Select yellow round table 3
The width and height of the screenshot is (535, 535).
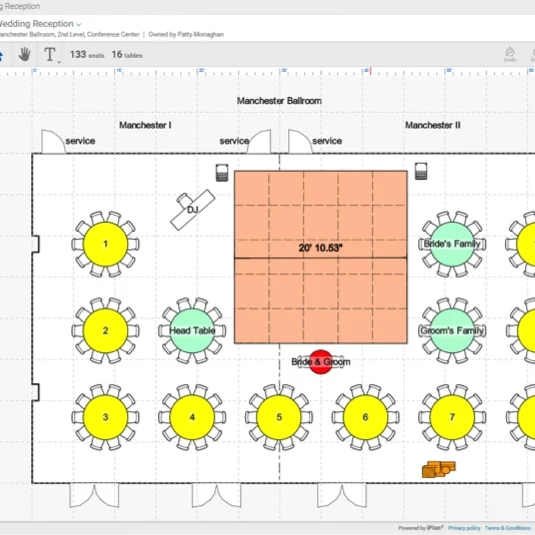pos(105,417)
